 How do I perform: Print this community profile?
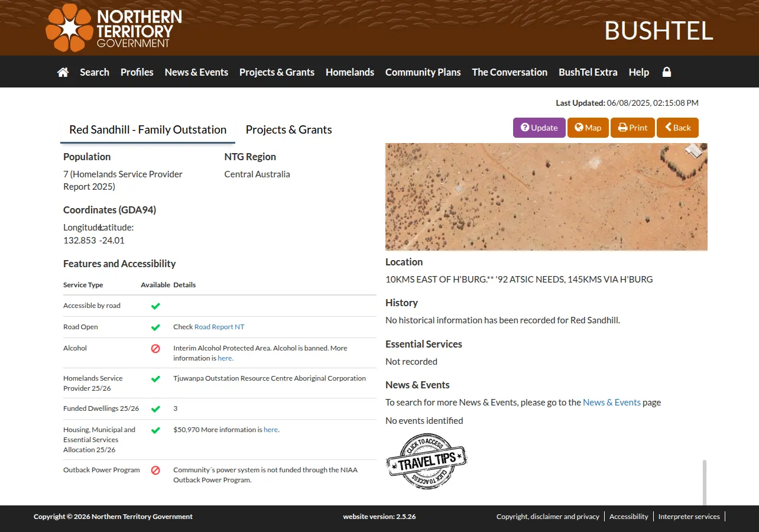(x=632, y=128)
